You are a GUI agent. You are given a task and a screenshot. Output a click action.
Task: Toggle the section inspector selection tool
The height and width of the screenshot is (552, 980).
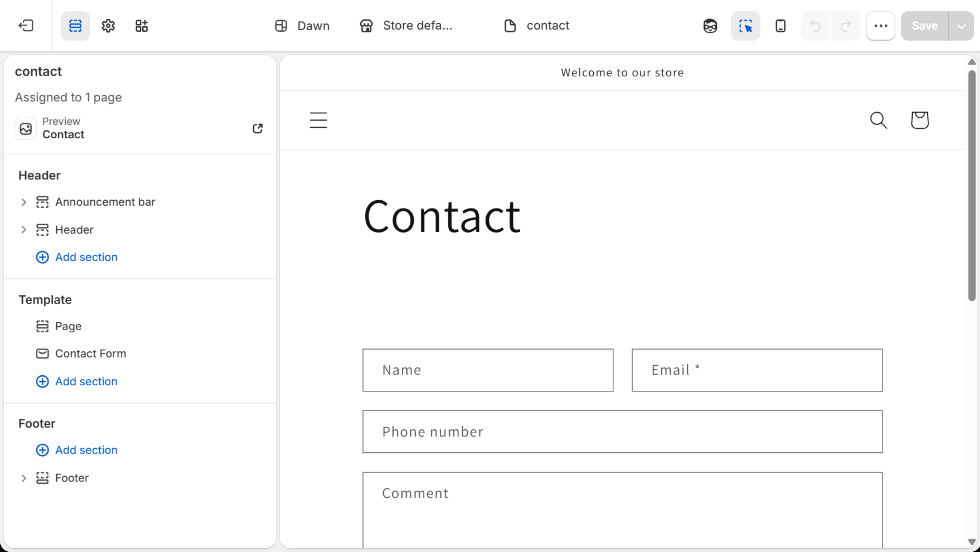[746, 25]
